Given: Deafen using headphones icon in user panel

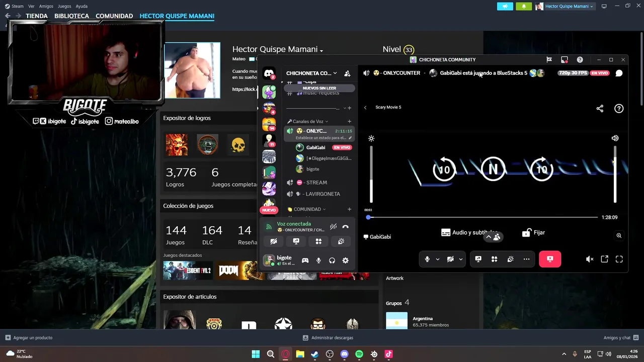Looking at the screenshot, I should (x=332, y=260).
